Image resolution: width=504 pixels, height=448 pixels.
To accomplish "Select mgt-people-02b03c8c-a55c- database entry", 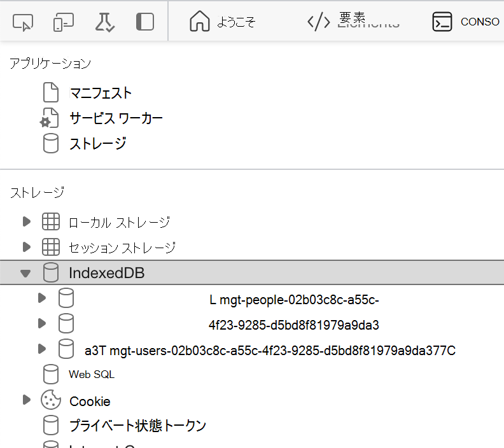I will pyautogui.click(x=294, y=300).
